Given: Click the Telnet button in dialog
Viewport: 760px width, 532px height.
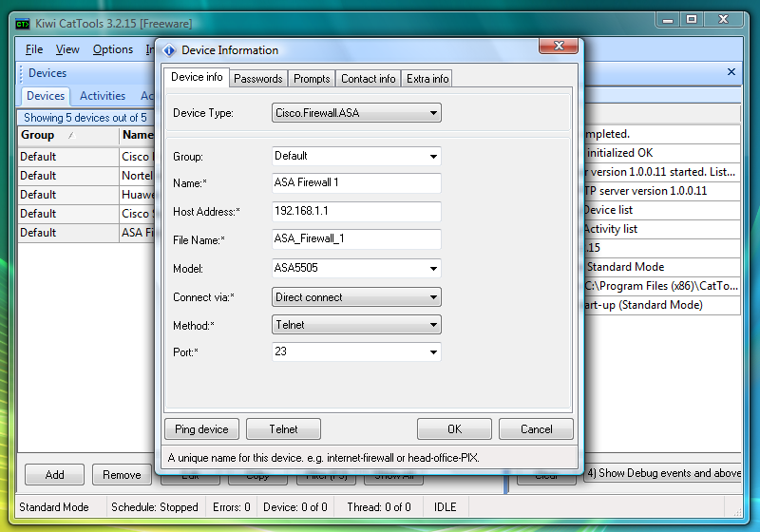Looking at the screenshot, I should [x=283, y=429].
